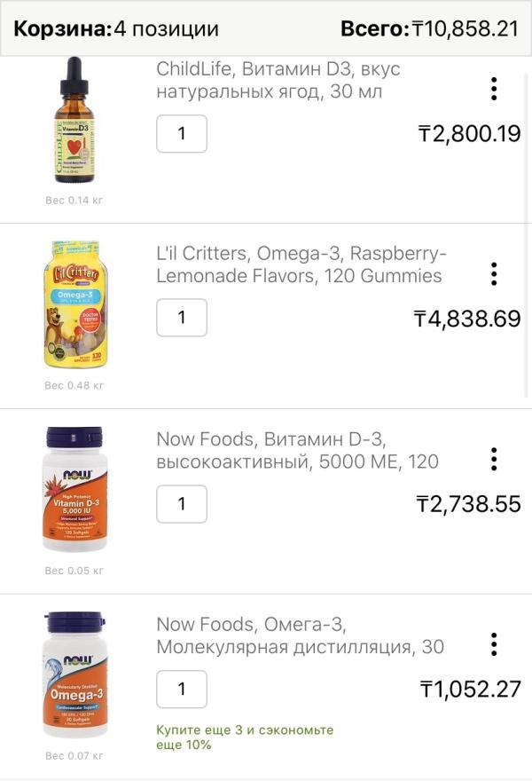Tap the Всего ₸10,858.21 total
The width and height of the screenshot is (532, 781).
click(x=430, y=29)
